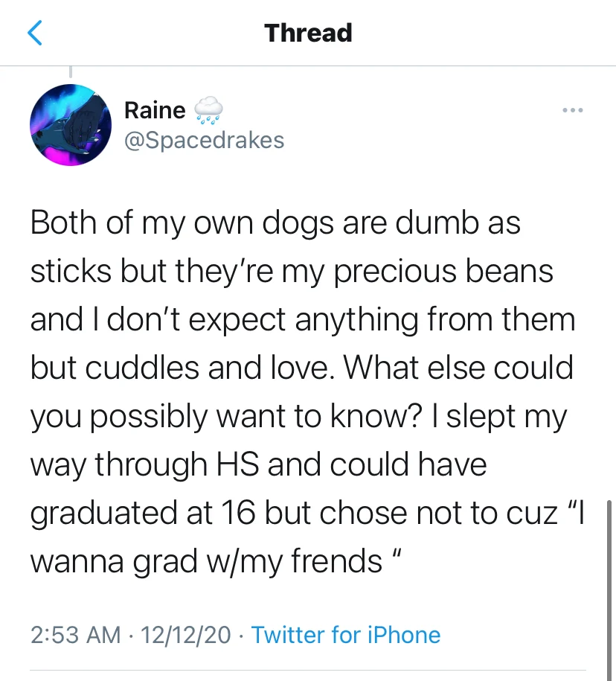
Task: Click the 2:53 AM timestamp
Action: click(76, 635)
